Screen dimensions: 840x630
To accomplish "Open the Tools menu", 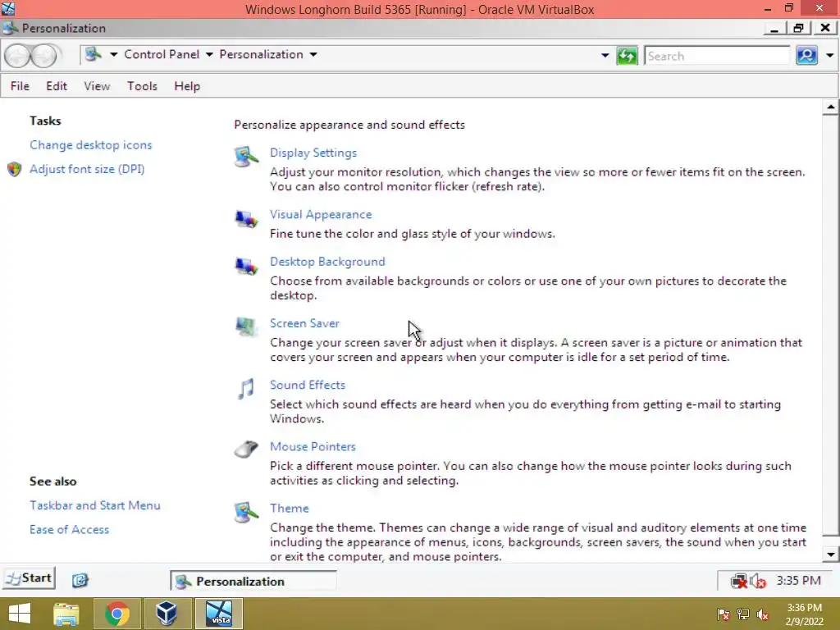I will tap(142, 86).
